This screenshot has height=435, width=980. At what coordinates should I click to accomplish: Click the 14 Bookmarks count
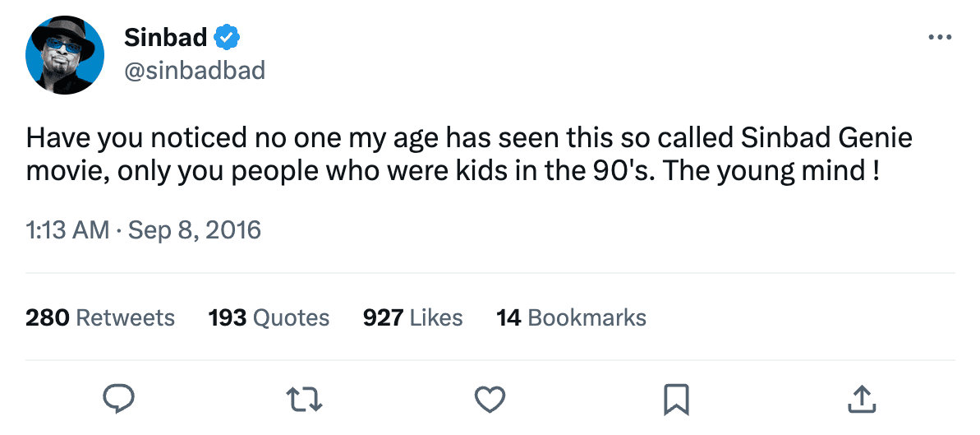point(571,317)
